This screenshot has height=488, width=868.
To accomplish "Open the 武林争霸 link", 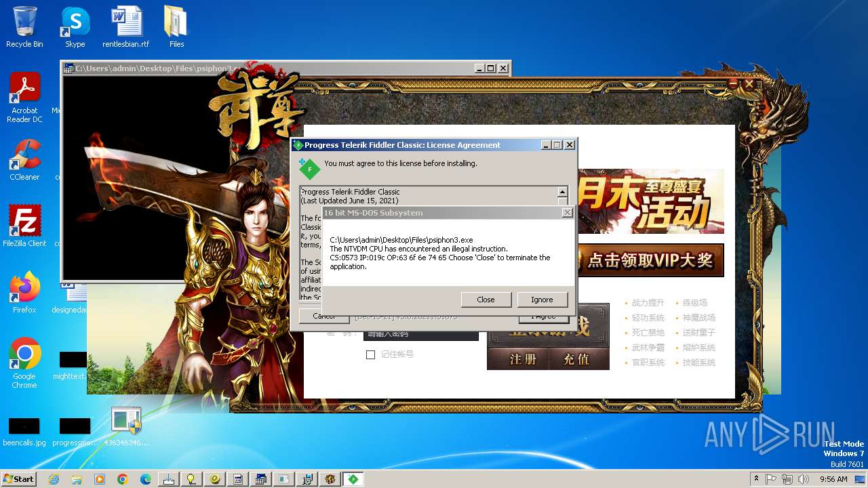I will point(648,348).
